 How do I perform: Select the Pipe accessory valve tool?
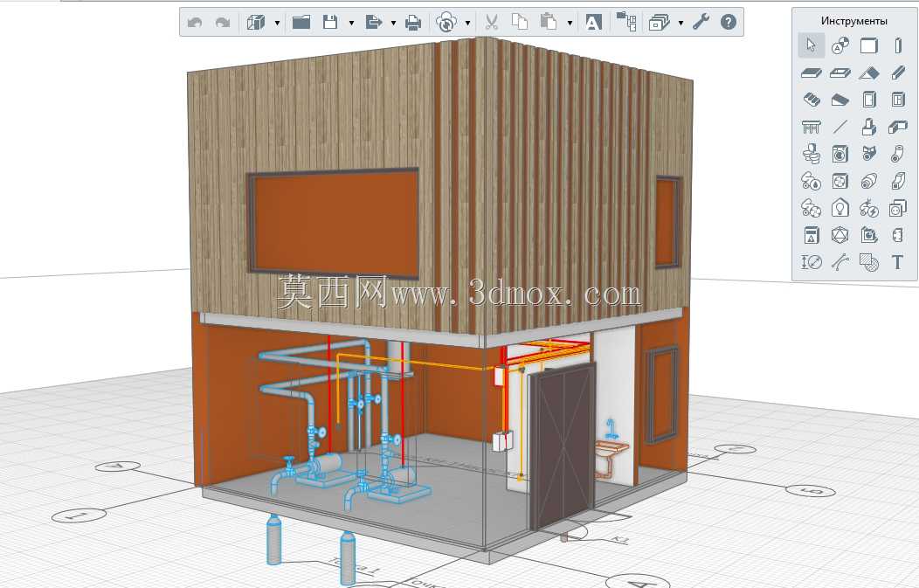(869, 154)
